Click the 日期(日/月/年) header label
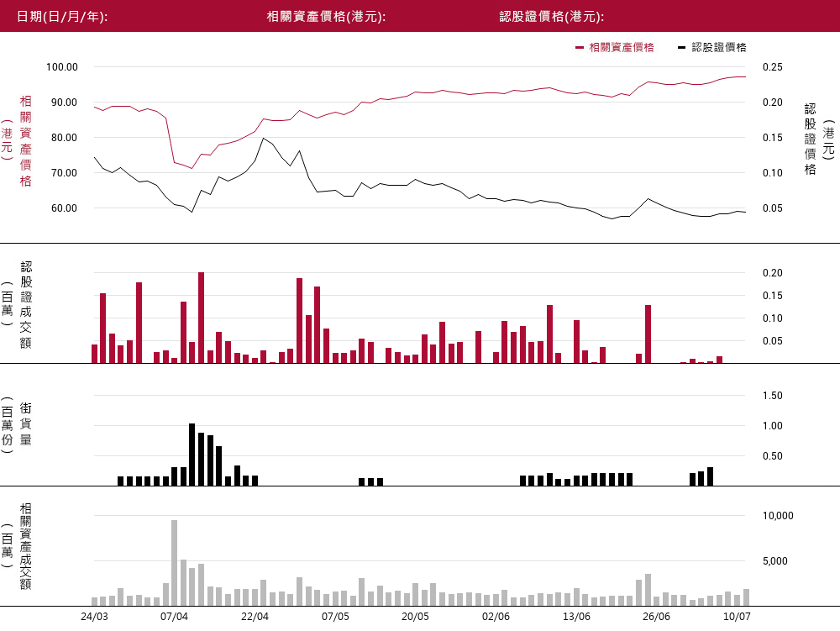Image resolution: width=840 pixels, height=631 pixels. click(62, 17)
